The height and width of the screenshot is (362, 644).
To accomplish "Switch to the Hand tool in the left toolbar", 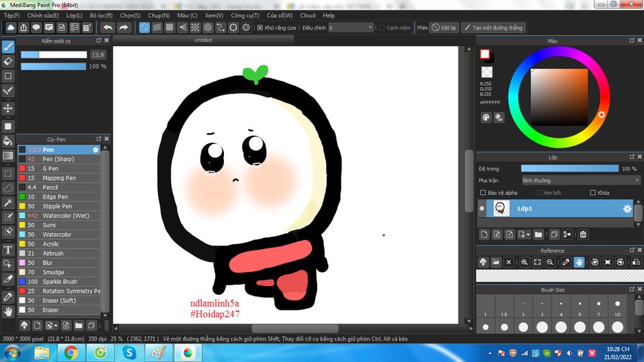I will (x=8, y=312).
